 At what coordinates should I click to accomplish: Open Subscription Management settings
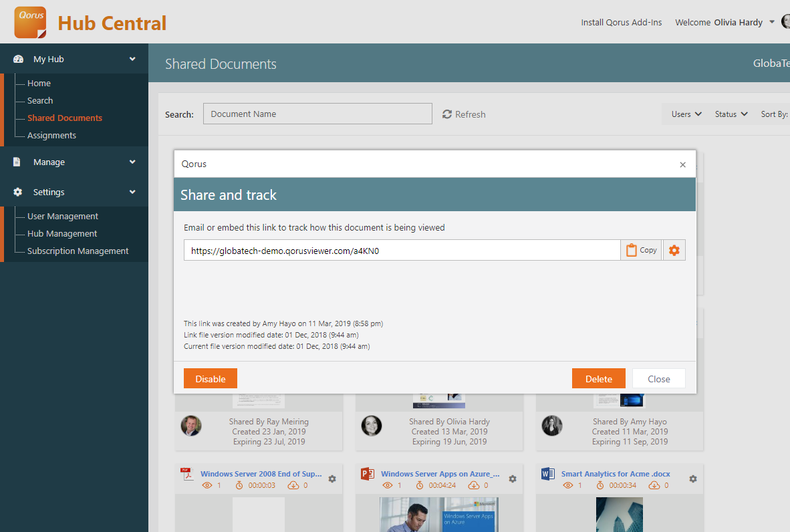tap(78, 251)
